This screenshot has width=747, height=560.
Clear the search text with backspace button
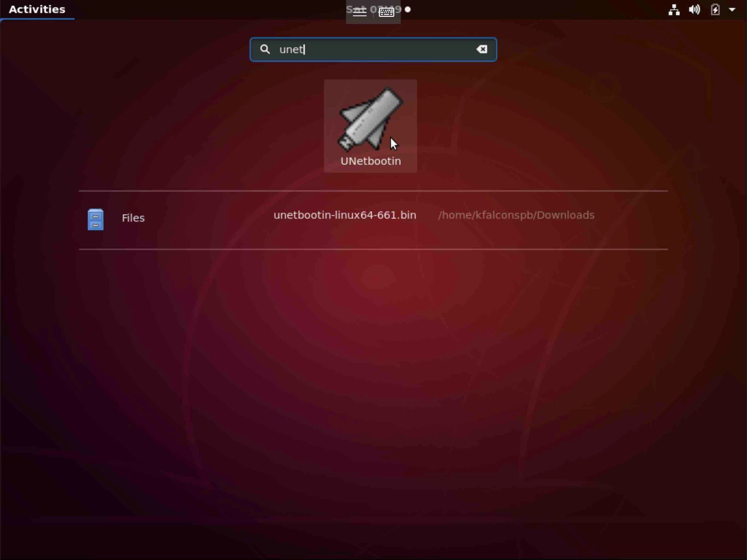[x=482, y=49]
